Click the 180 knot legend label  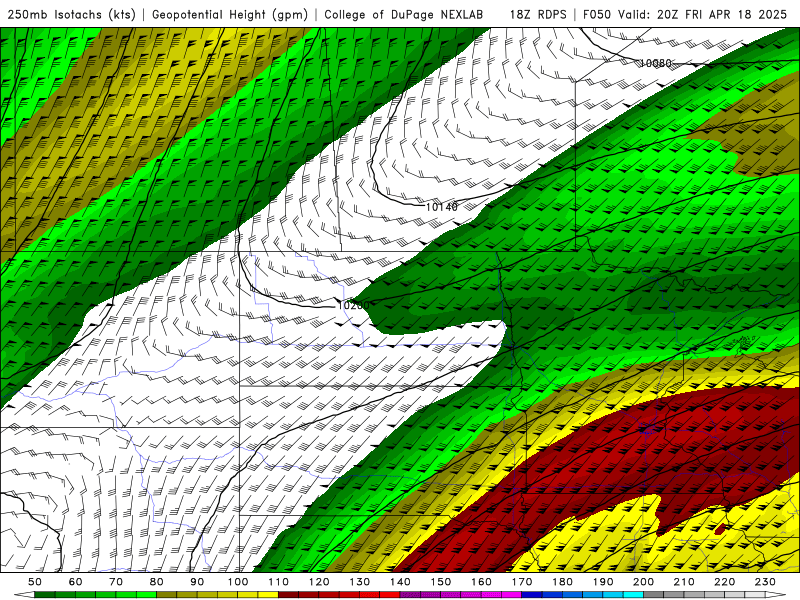click(562, 582)
